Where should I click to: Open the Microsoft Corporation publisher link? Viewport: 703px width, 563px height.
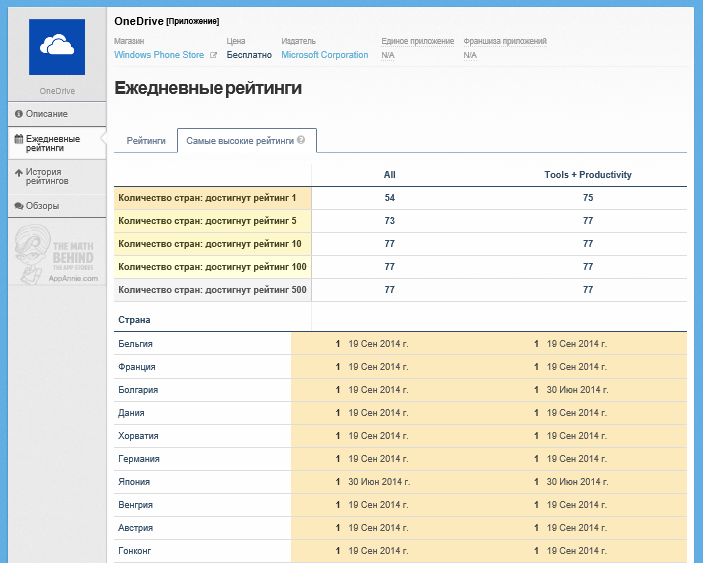pos(325,55)
